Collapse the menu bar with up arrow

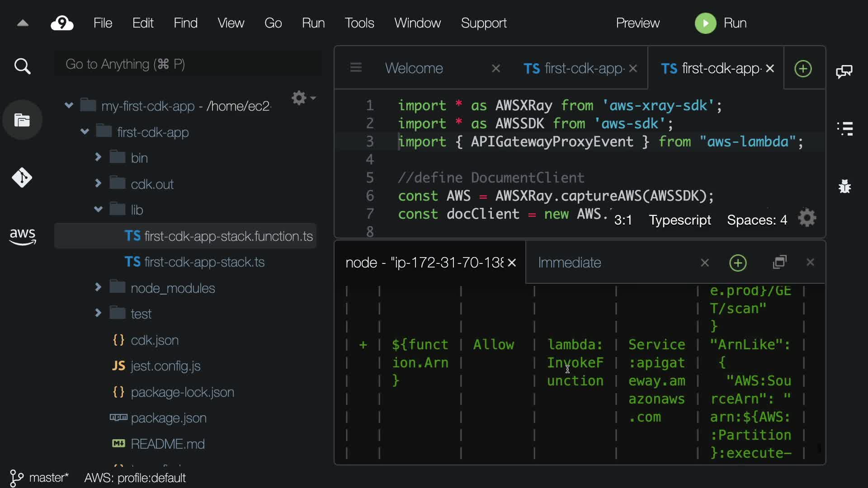pos(23,23)
